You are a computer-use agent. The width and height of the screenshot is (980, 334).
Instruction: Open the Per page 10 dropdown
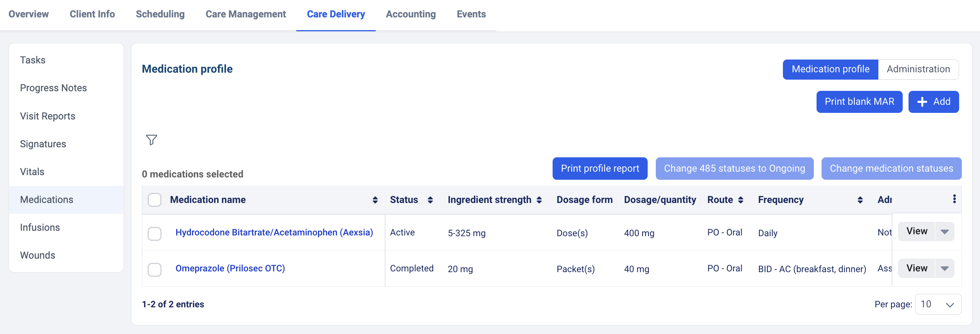pyautogui.click(x=938, y=304)
